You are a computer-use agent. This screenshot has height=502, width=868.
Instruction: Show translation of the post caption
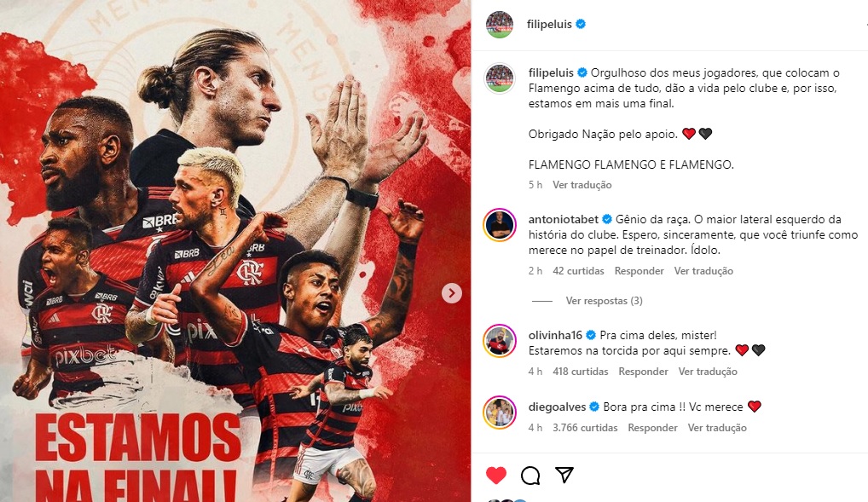click(582, 185)
